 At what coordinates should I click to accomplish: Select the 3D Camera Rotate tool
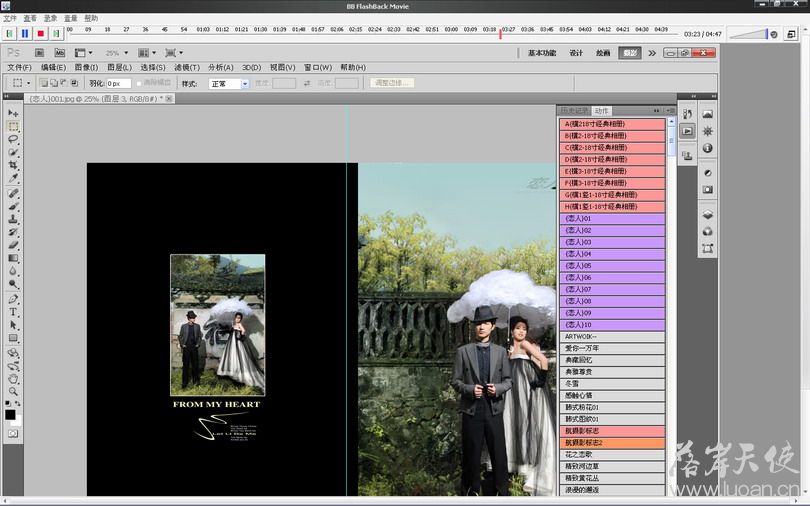13,366
